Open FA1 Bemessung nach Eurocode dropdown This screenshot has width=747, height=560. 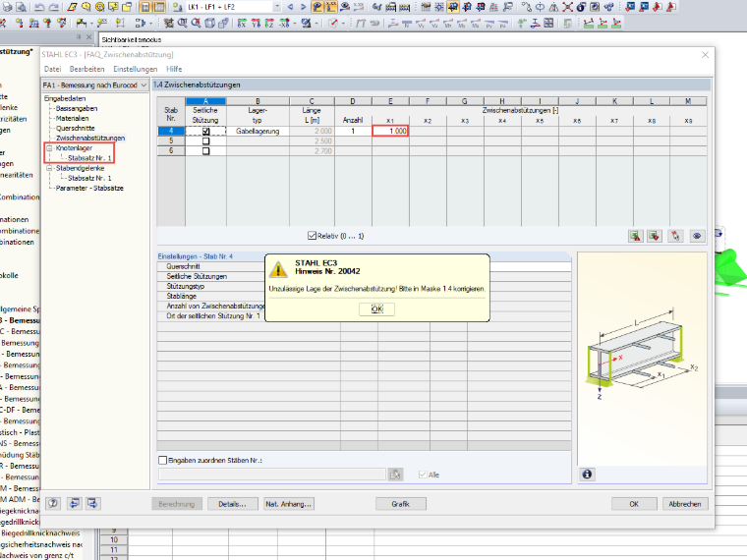point(94,84)
